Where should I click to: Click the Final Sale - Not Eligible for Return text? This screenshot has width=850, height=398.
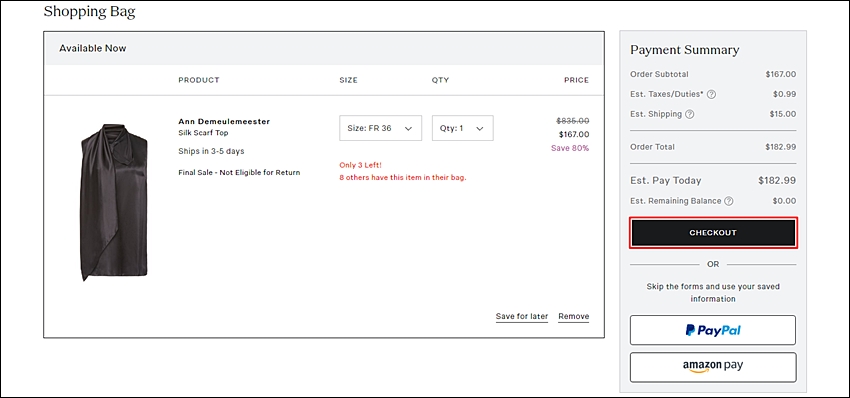point(239,172)
